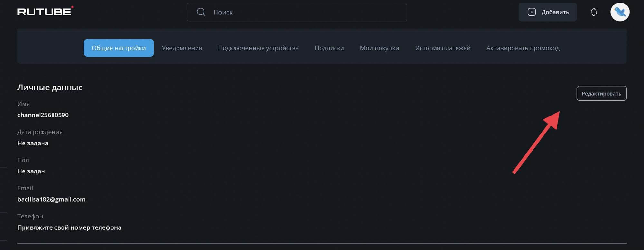This screenshot has width=644, height=250.
Task: Click the RUTUBE logo
Action: [45, 12]
